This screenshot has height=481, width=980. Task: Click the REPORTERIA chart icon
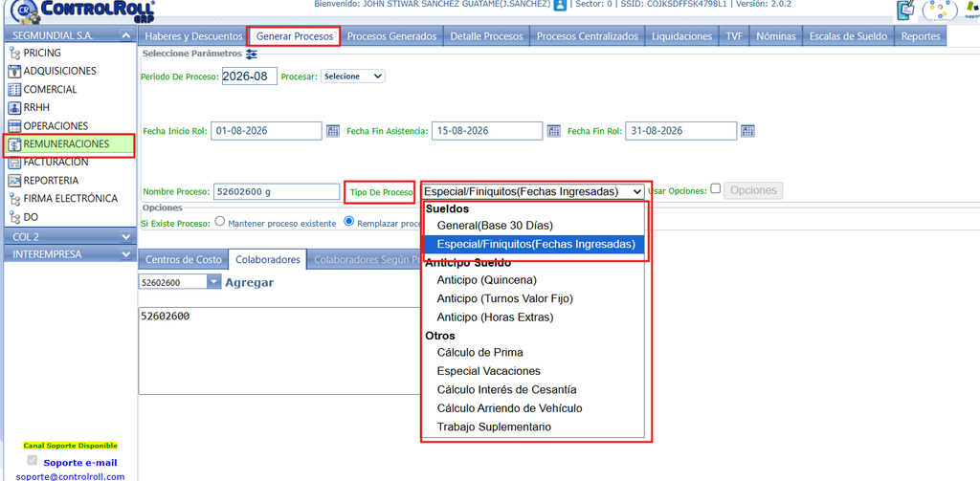(14, 181)
